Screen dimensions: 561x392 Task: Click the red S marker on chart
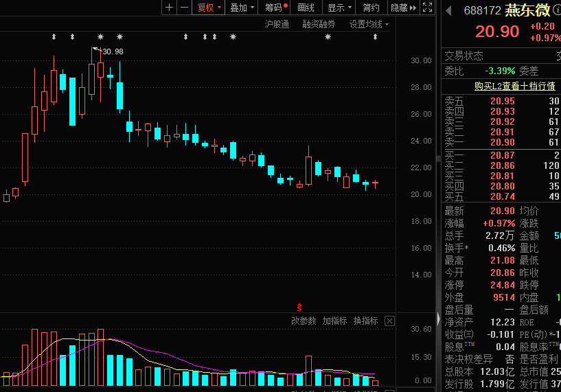click(299, 306)
